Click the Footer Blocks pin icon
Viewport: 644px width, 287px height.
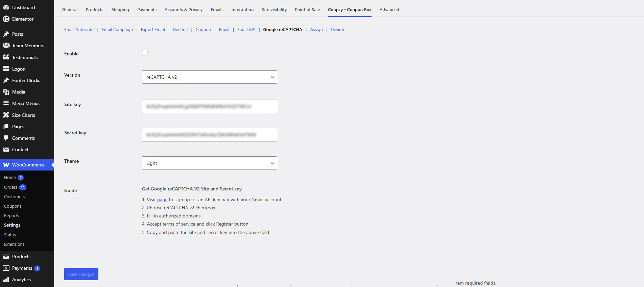point(6,80)
